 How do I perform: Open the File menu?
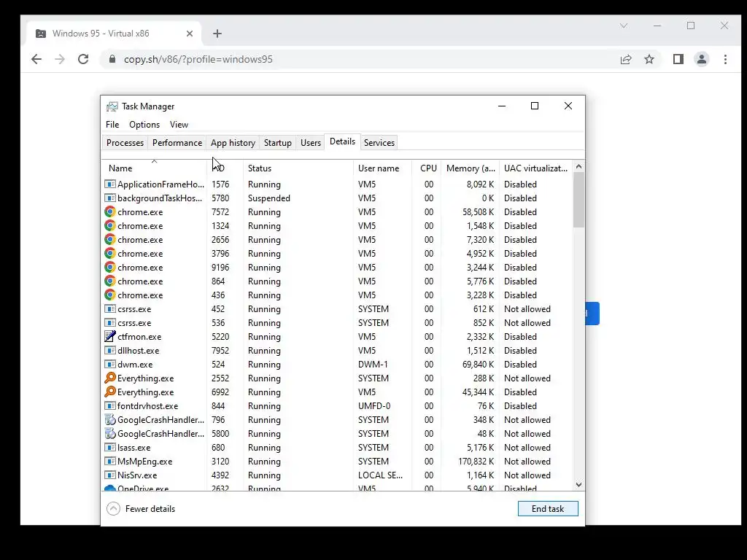112,124
